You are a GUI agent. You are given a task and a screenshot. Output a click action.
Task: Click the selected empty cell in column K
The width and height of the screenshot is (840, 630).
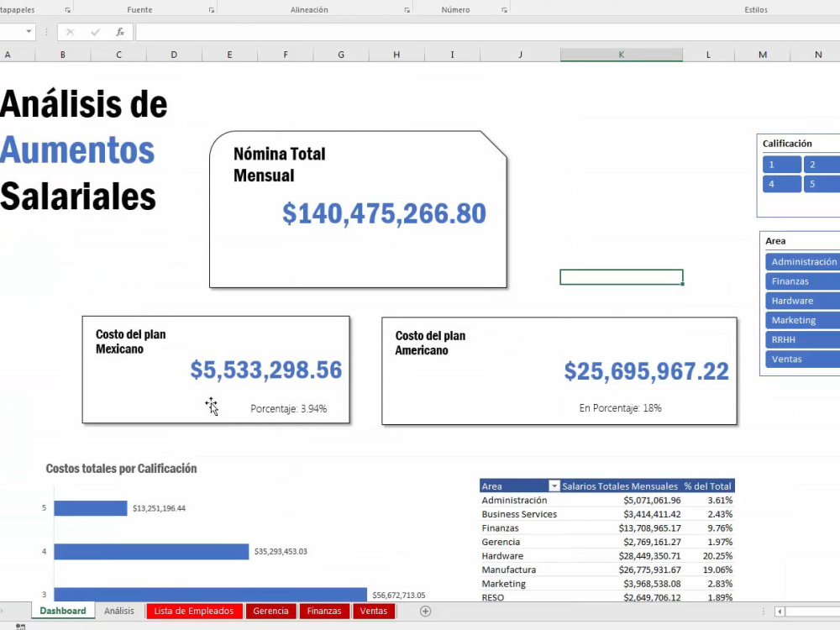622,277
